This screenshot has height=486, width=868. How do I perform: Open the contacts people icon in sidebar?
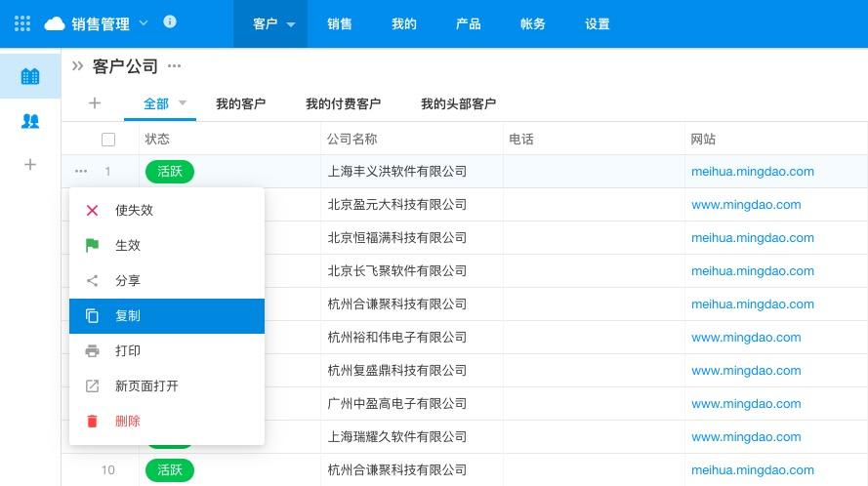pos(30,121)
